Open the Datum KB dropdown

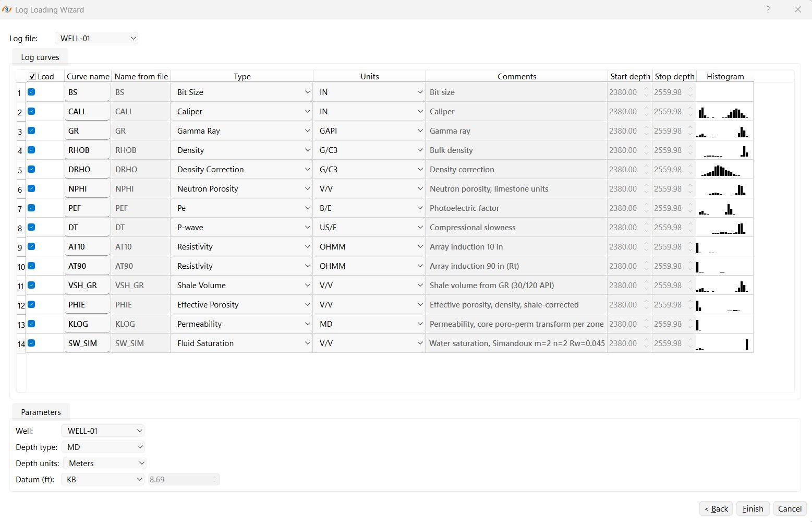103,479
